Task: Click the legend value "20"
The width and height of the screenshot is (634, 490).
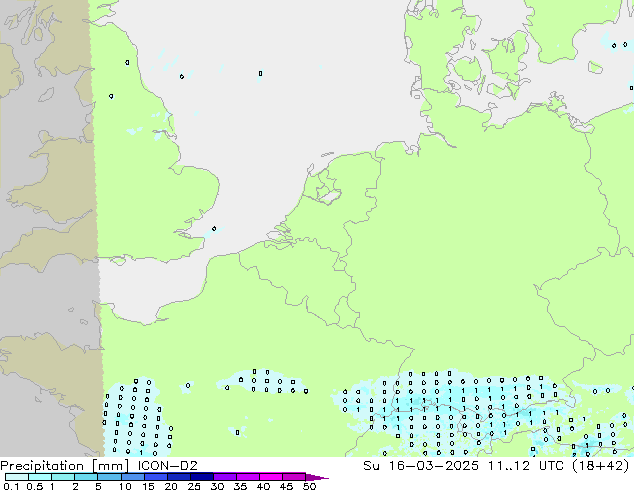Action: point(171,486)
